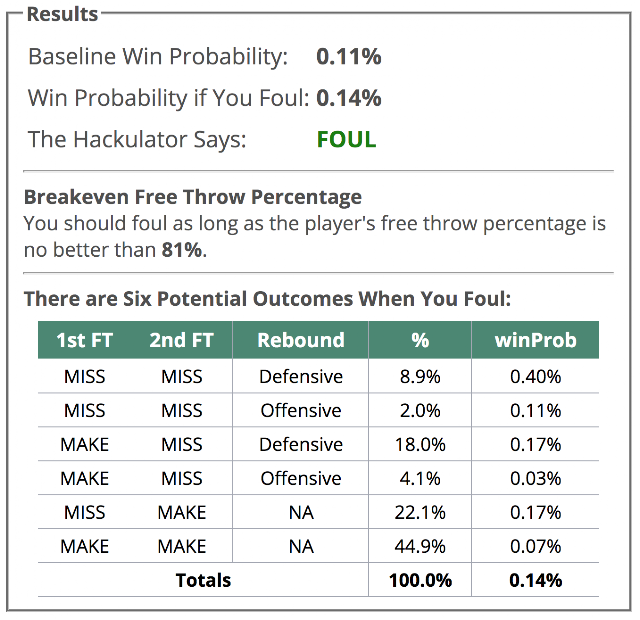Click the winProb column header
The height and width of the screenshot is (620, 640).
[x=536, y=340]
